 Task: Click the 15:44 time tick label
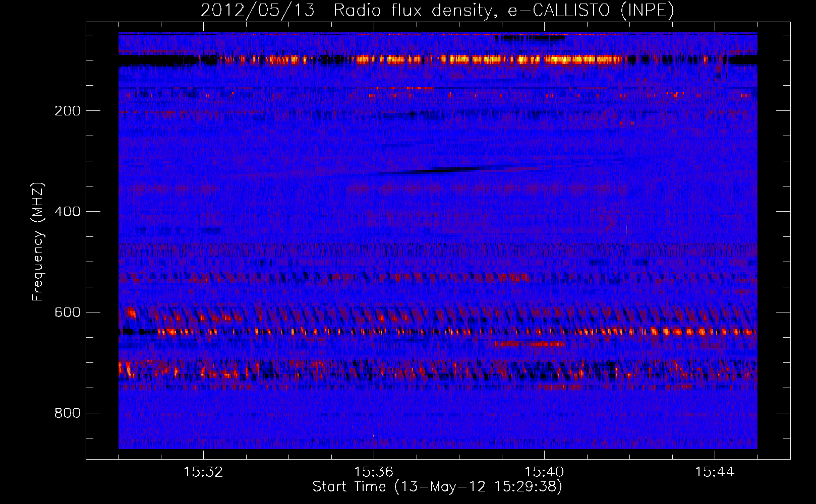point(715,472)
